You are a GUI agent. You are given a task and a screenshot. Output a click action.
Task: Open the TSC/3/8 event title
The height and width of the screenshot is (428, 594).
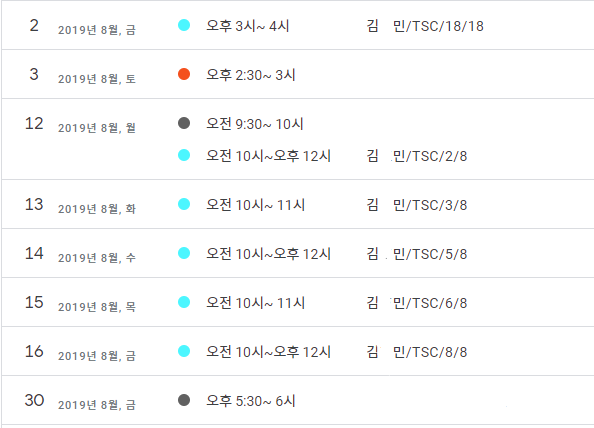417,205
